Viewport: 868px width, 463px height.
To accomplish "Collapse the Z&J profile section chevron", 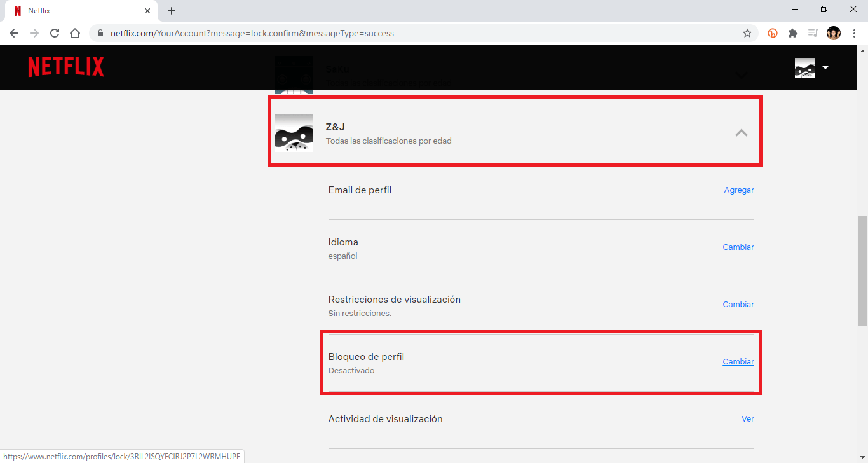I will [x=741, y=133].
